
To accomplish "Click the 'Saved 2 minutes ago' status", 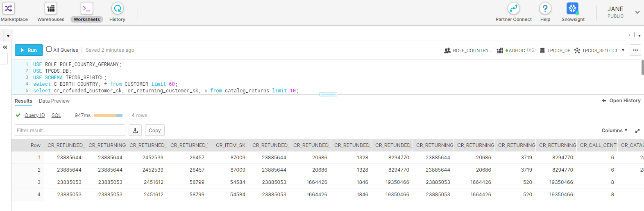I will (110, 50).
